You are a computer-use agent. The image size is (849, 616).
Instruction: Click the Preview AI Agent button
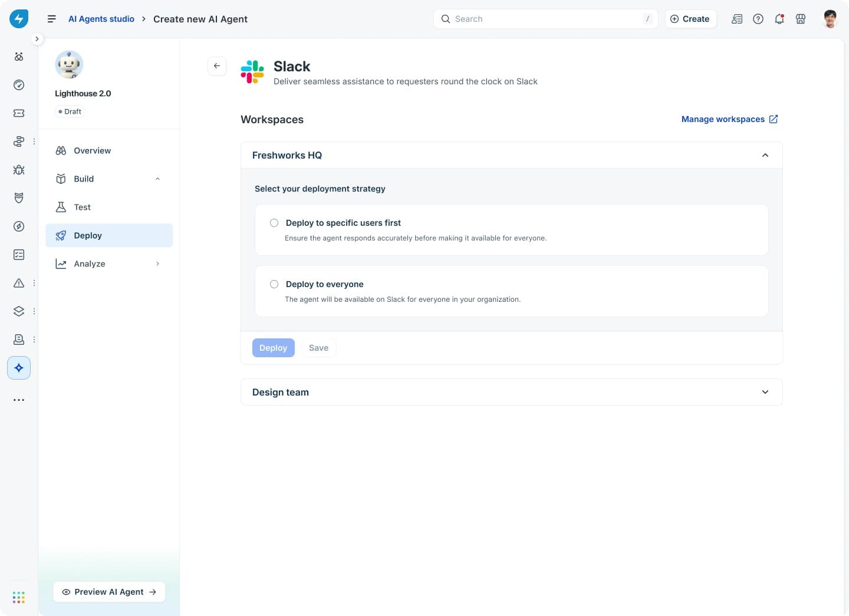click(109, 592)
